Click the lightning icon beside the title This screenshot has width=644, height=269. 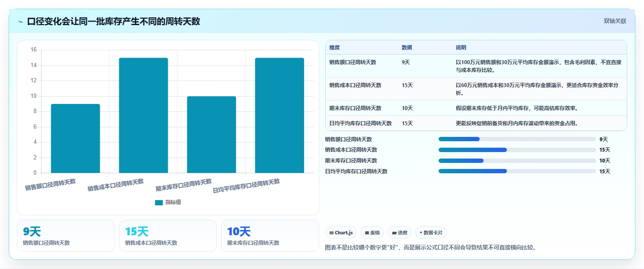pos(21,22)
